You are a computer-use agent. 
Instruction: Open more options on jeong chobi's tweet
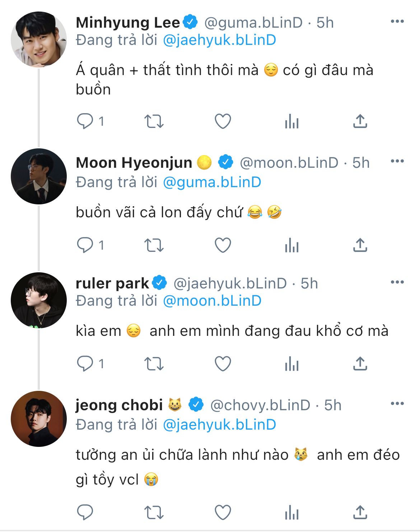[x=397, y=404]
